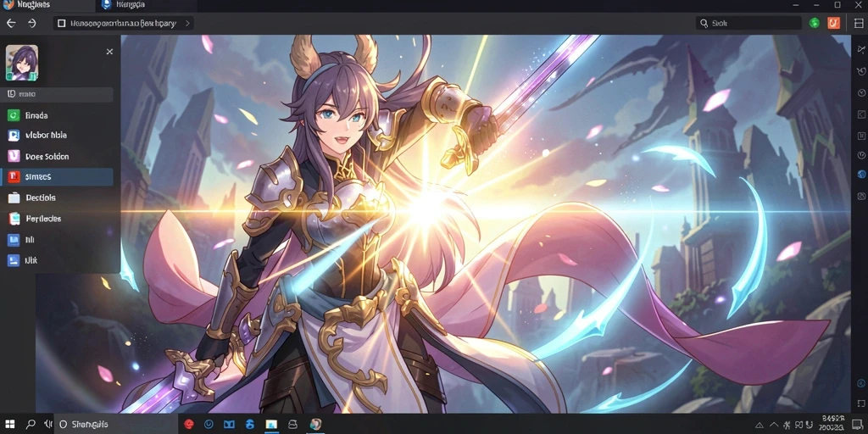
Task: Click the green circular icon beside search
Action: [815, 23]
